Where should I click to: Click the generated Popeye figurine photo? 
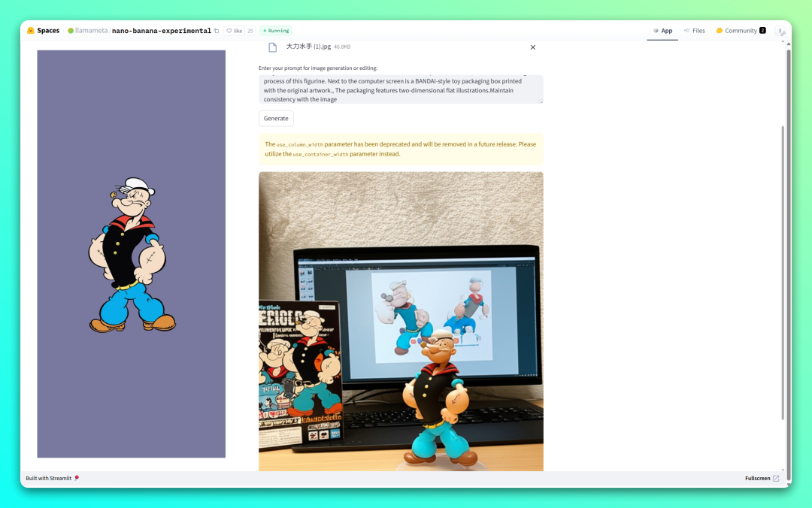pos(401,322)
